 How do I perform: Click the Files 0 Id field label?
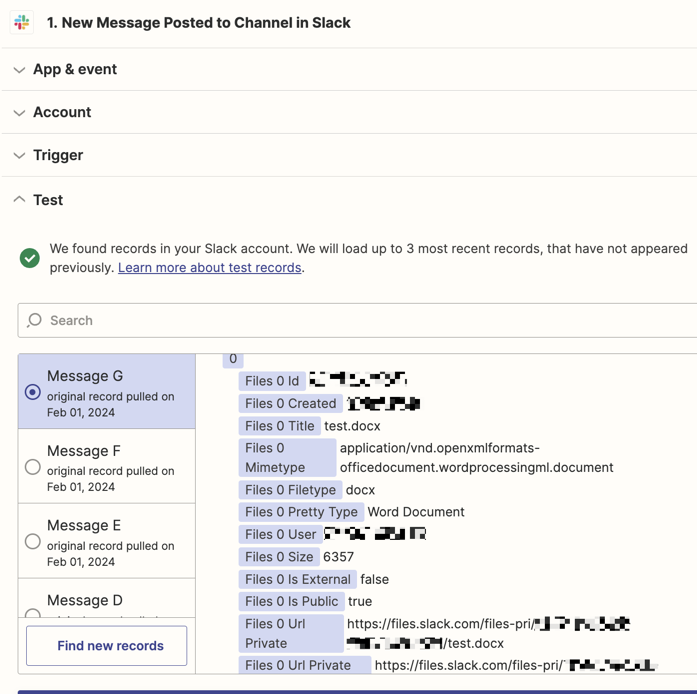(272, 381)
